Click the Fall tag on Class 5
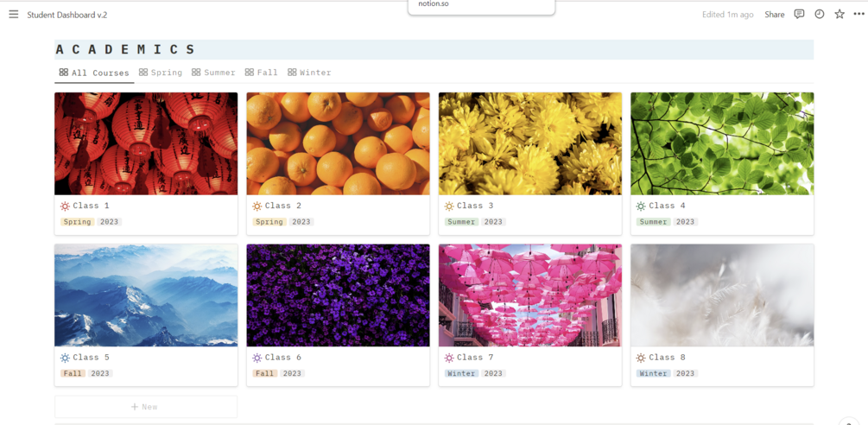The height and width of the screenshot is (425, 868). point(73,373)
